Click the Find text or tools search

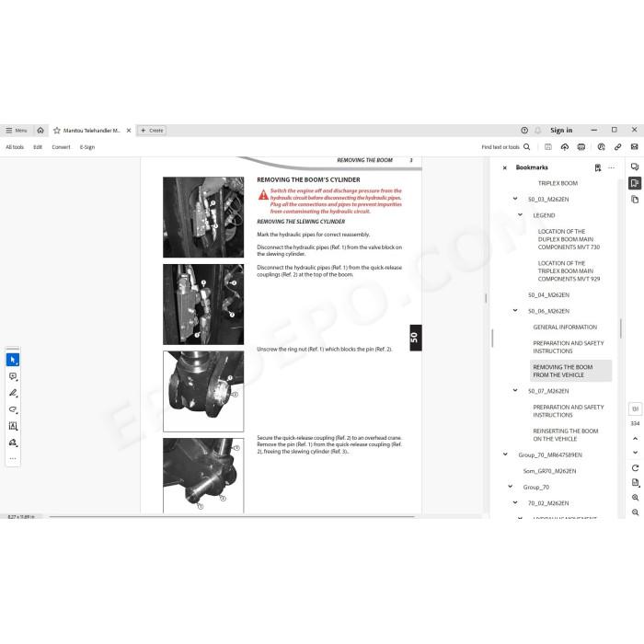(x=506, y=147)
